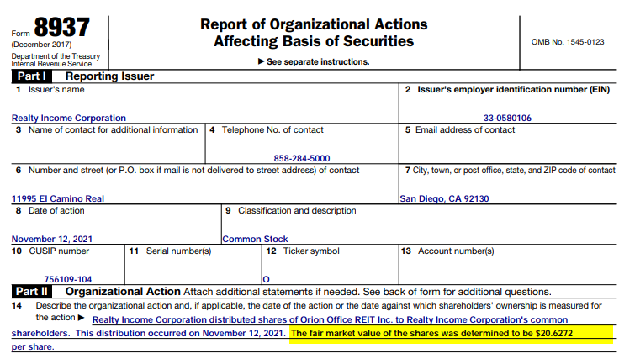Click the date 'November 12, 2021' in field 8

pyautogui.click(x=51, y=239)
